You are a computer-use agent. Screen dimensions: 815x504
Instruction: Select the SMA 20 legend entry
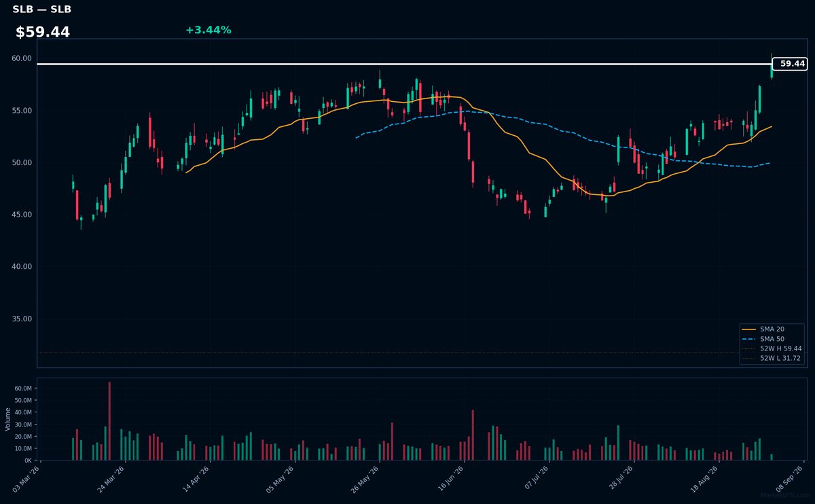(x=771, y=329)
